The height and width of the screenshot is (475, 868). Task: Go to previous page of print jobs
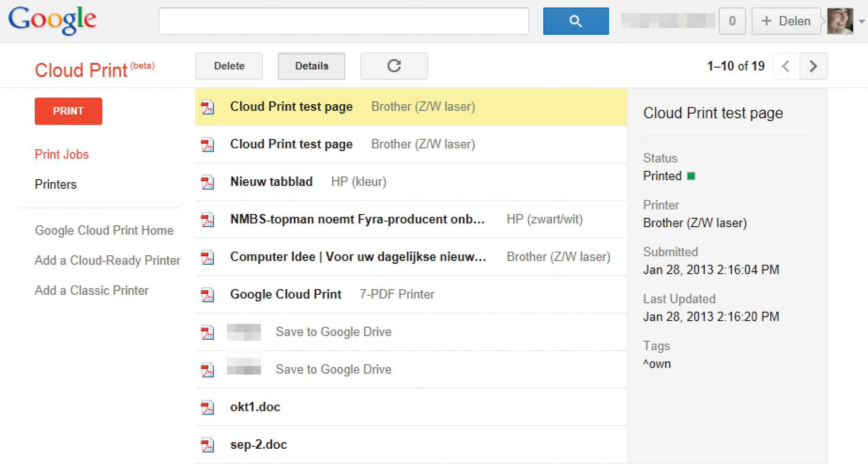tap(786, 66)
